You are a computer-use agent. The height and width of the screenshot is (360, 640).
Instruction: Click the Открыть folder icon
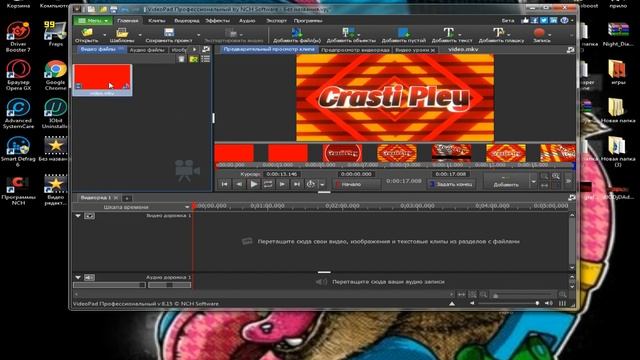(87, 32)
